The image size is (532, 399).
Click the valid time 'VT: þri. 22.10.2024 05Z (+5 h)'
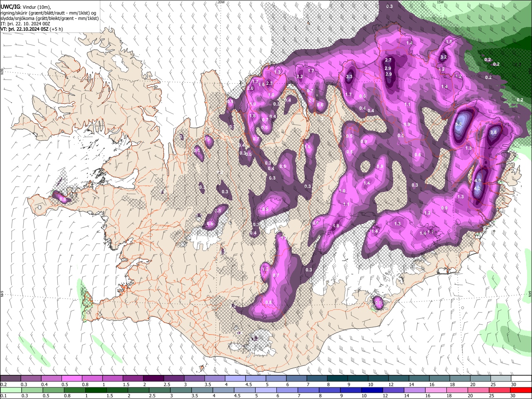(x=32, y=29)
